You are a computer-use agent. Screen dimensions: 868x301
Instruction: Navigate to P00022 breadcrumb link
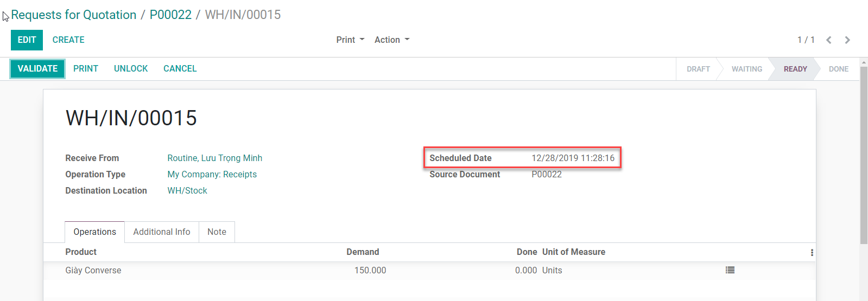tap(170, 15)
